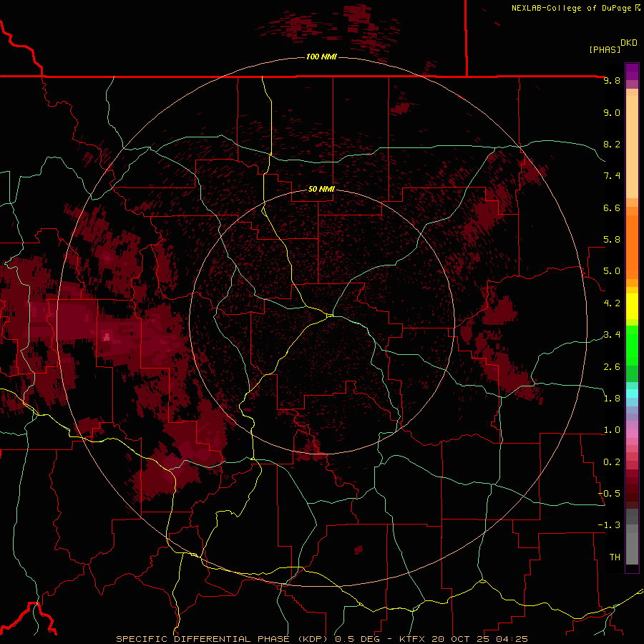
Task: Click the 50 NMI range ring label
Action: [321, 189]
